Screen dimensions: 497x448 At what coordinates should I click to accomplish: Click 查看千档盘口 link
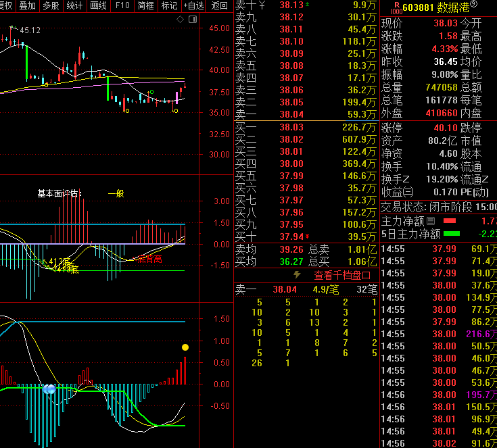(342, 275)
